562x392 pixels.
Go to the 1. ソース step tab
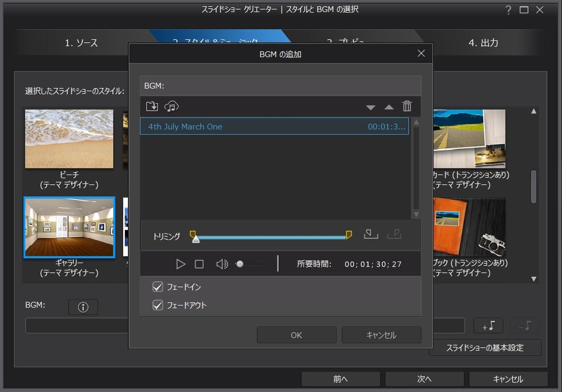pyautogui.click(x=81, y=43)
